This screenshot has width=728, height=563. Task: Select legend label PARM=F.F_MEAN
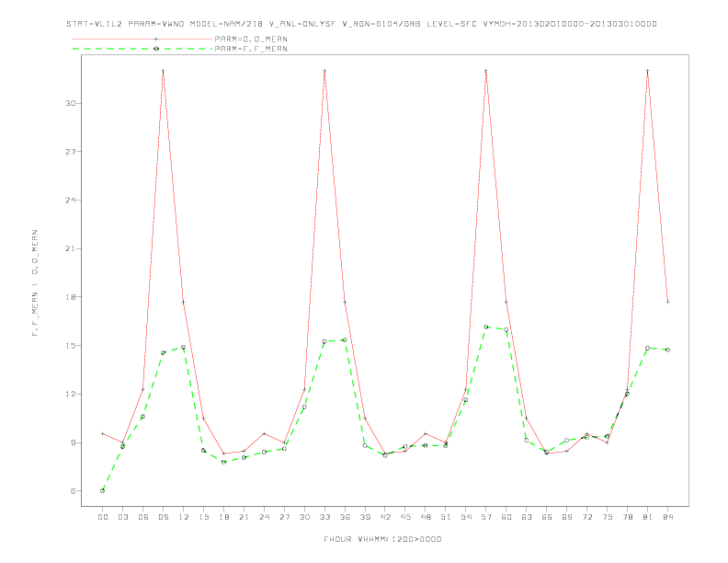pyautogui.click(x=251, y=49)
